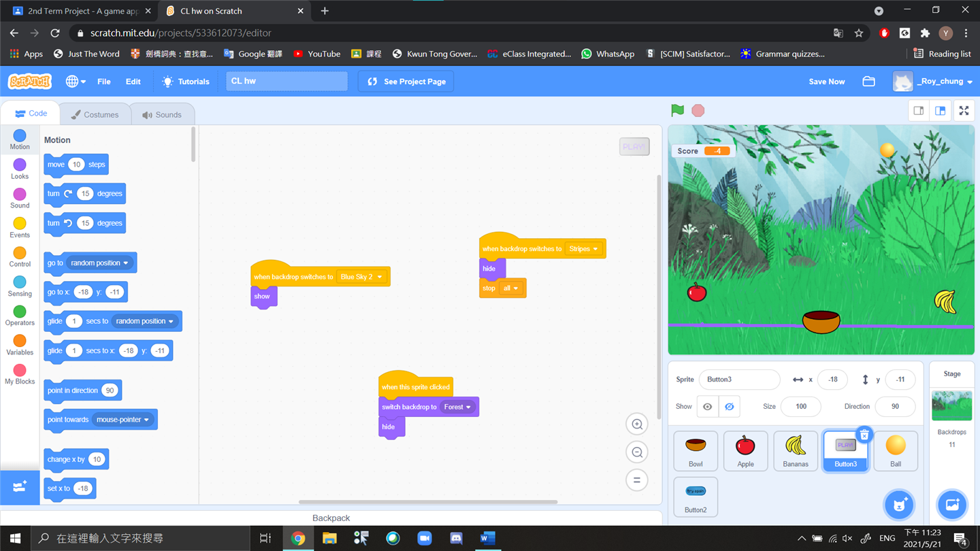Click the green flag to start project
This screenshot has height=551, width=980.
pos(677,110)
